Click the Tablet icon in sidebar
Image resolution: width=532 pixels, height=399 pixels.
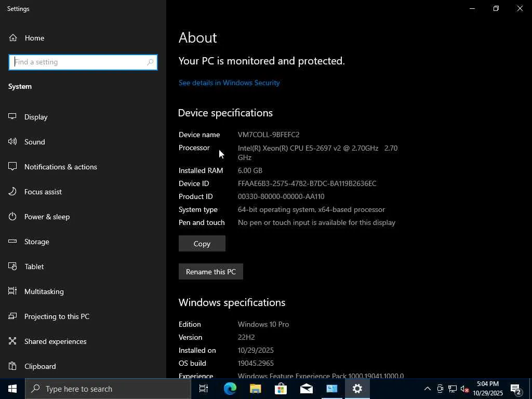pos(12,267)
